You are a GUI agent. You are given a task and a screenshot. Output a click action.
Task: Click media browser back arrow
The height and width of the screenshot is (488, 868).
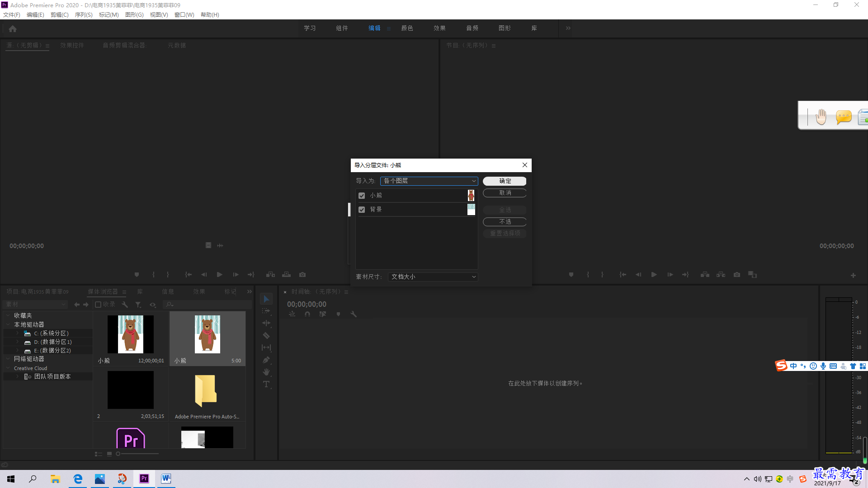(77, 305)
